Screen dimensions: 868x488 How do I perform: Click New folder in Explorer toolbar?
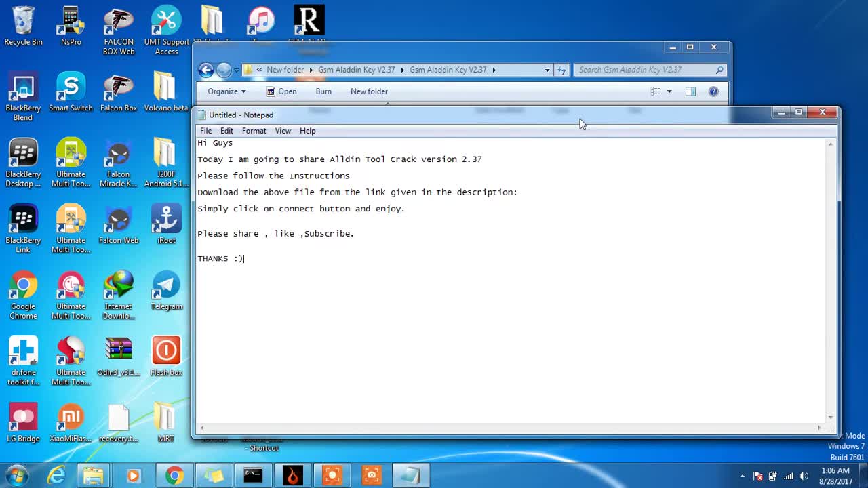369,91
